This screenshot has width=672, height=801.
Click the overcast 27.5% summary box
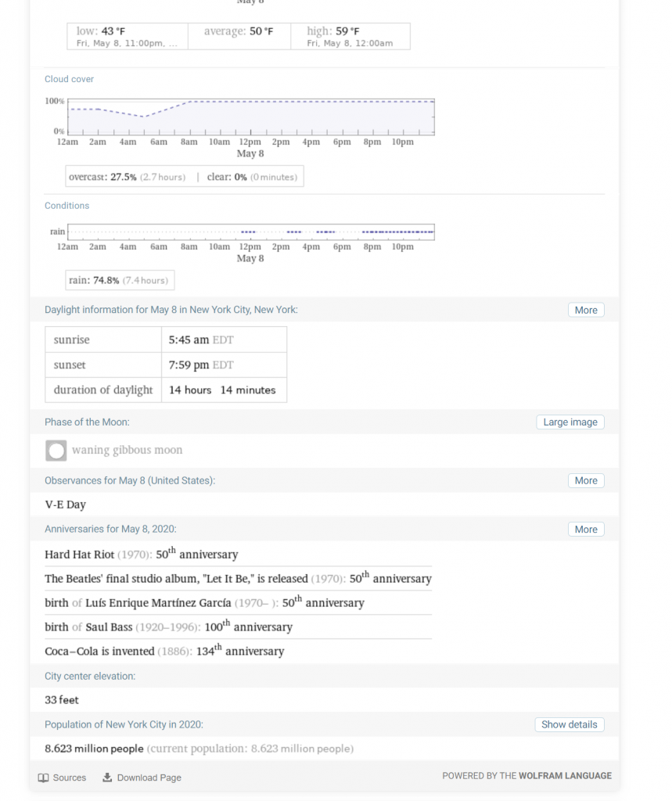184,177
